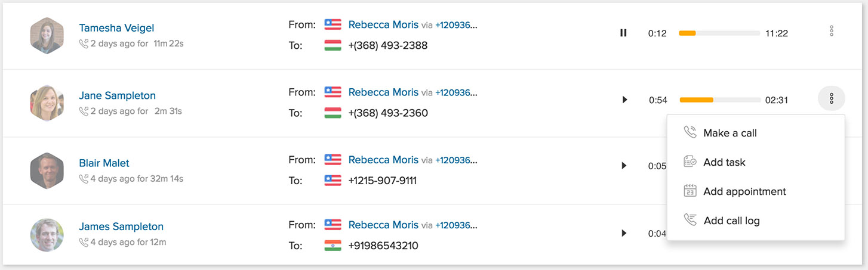The image size is (868, 270).
Task: Close the options menu on Jane Sampleton's row
Action: pyautogui.click(x=832, y=98)
